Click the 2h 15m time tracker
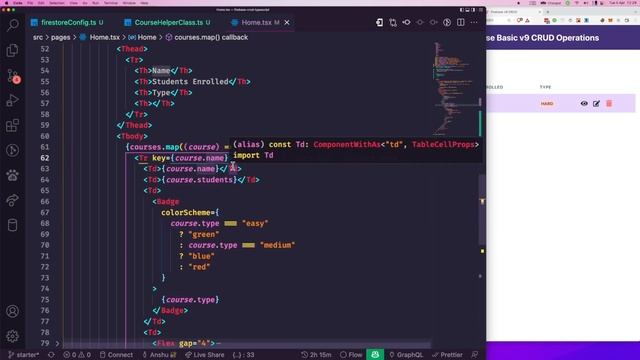 pyautogui.click(x=316, y=355)
